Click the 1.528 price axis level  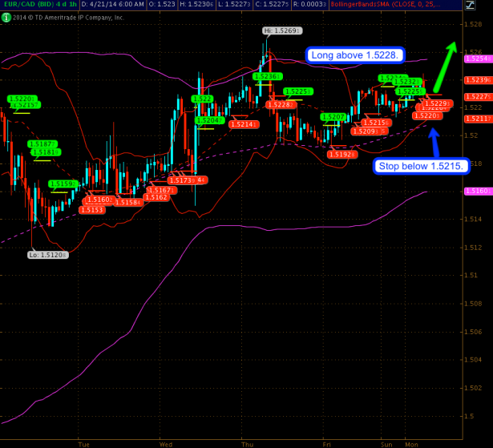coord(474,25)
